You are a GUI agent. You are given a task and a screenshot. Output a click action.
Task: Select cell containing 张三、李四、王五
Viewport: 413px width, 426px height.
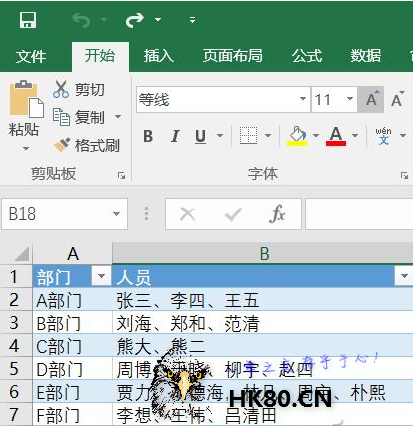click(x=263, y=300)
